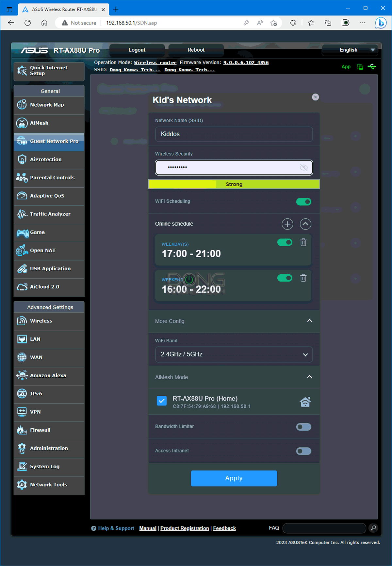The height and width of the screenshot is (566, 392).
Task: Click the Wireless router operation mode link
Action: tap(155, 62)
